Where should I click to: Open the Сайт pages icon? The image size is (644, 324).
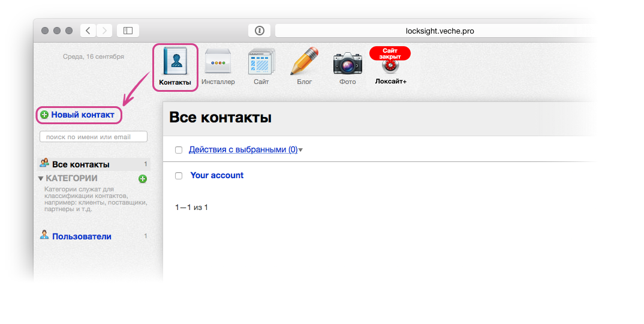[261, 62]
